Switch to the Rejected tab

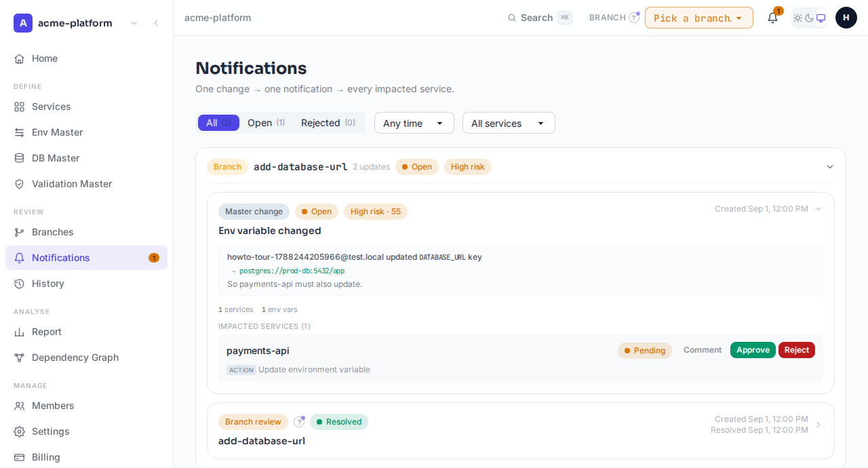coord(328,123)
